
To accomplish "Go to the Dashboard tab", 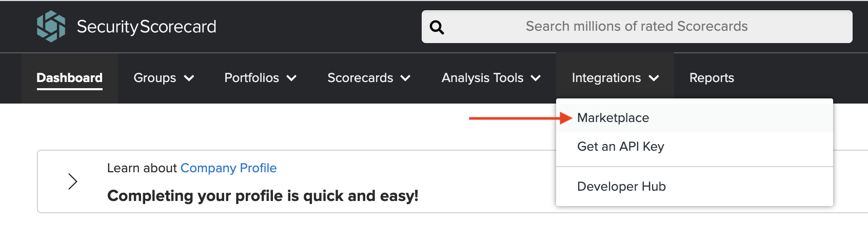I will tap(70, 78).
